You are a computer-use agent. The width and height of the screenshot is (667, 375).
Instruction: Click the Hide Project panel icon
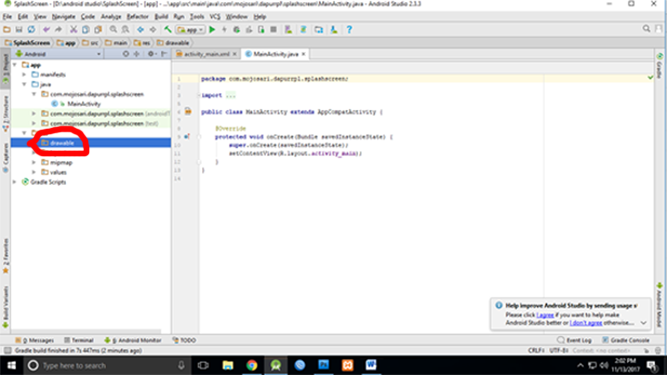tap(164, 54)
